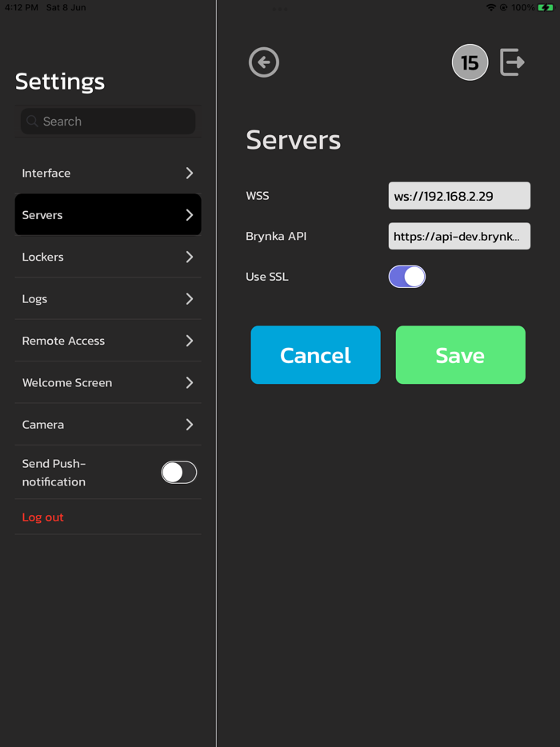The image size is (560, 747).
Task: Expand Logs row chevron
Action: click(190, 298)
